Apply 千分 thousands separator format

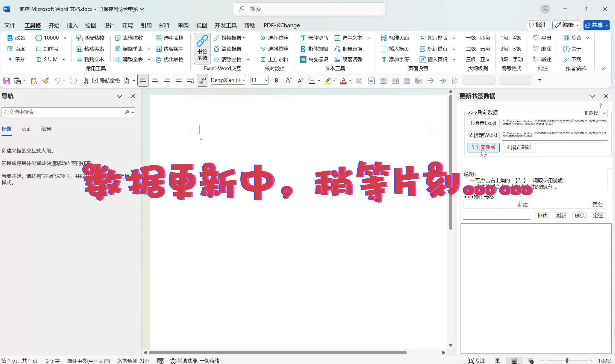click(16, 59)
